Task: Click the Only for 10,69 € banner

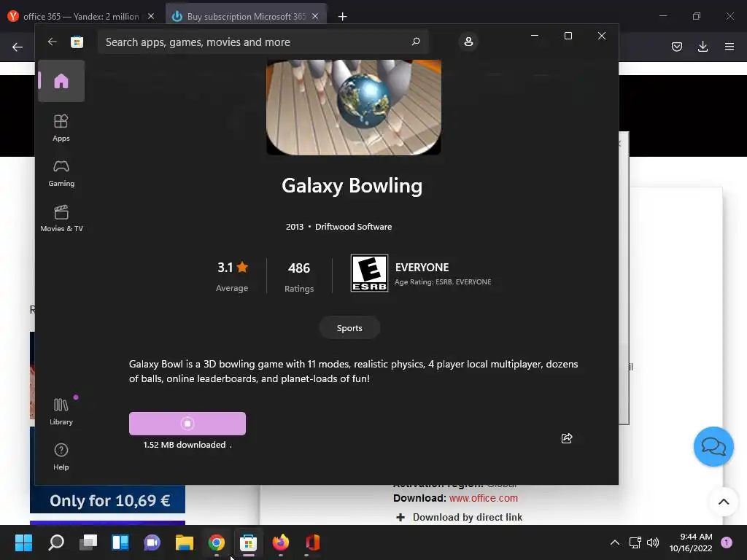Action: pyautogui.click(x=108, y=499)
